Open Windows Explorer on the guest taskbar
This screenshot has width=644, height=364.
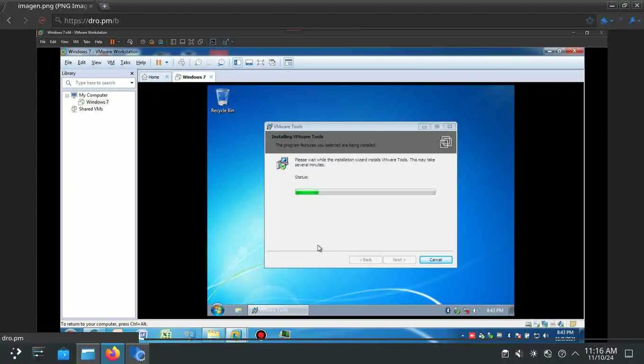[x=238, y=310]
